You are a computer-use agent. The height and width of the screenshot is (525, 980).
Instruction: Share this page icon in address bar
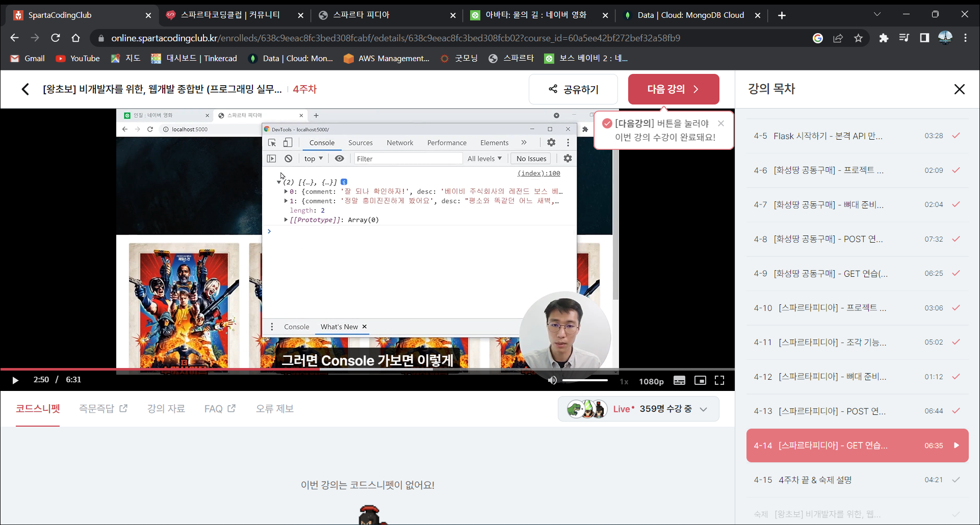point(838,38)
